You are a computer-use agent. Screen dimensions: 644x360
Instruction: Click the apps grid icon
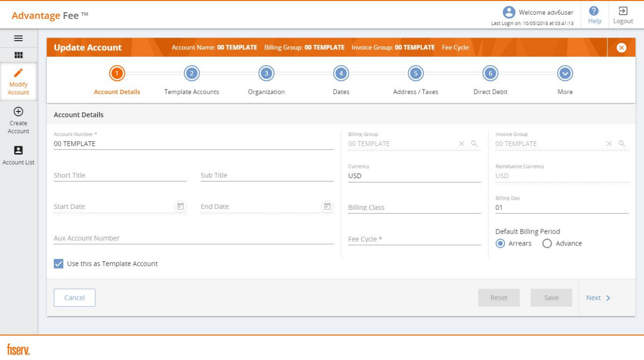click(19, 55)
